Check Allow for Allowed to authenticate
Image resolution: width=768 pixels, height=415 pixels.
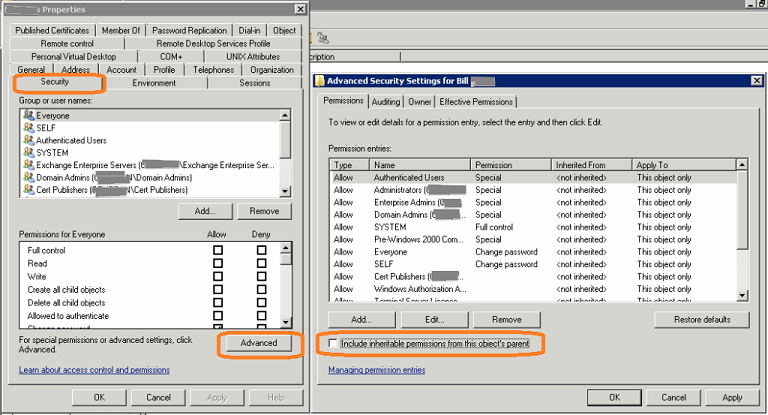(218, 316)
